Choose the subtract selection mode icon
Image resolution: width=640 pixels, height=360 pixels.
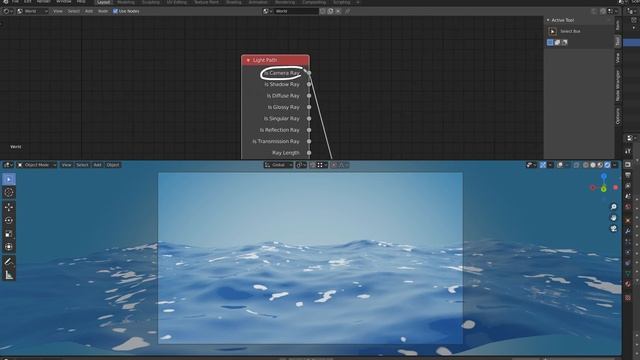564,42
